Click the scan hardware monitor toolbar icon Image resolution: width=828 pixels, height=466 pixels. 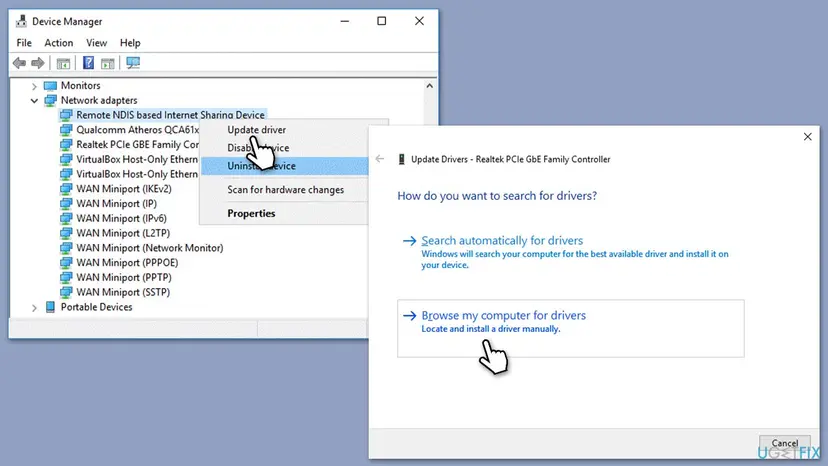133,63
